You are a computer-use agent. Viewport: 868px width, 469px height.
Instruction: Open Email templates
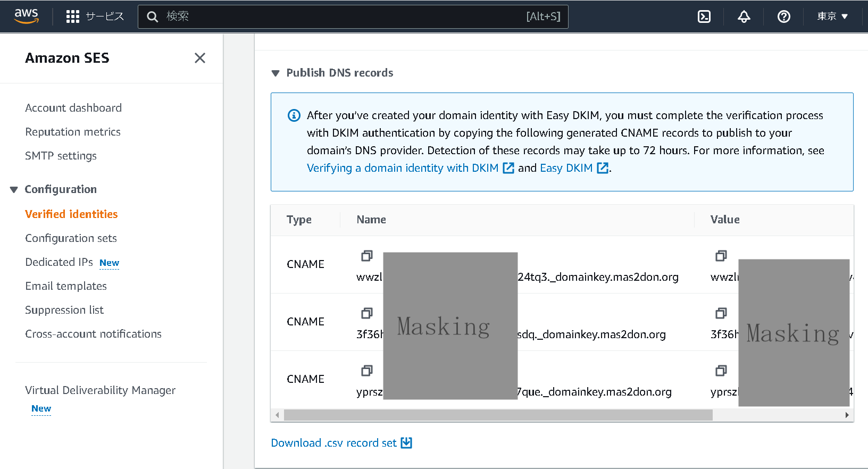(66, 286)
